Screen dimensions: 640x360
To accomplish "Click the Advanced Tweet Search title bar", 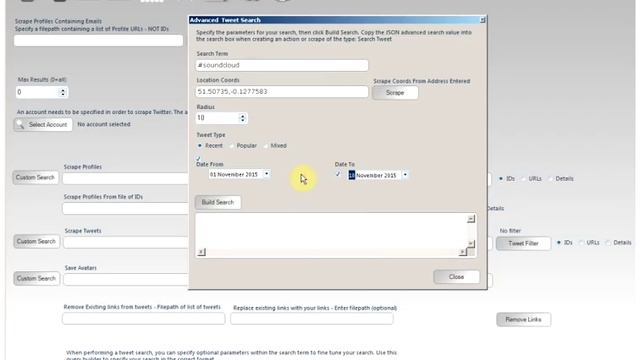I will pyautogui.click(x=335, y=20).
